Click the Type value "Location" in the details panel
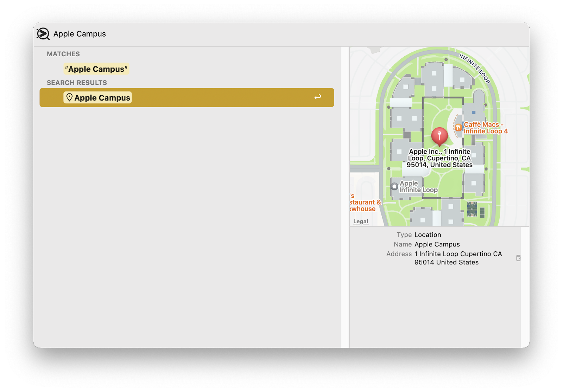Viewport: 563px width, 392px height. [x=428, y=234]
